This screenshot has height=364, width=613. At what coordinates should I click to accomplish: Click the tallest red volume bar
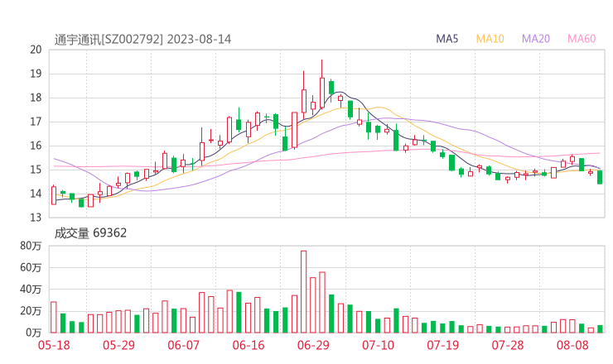[303, 291]
